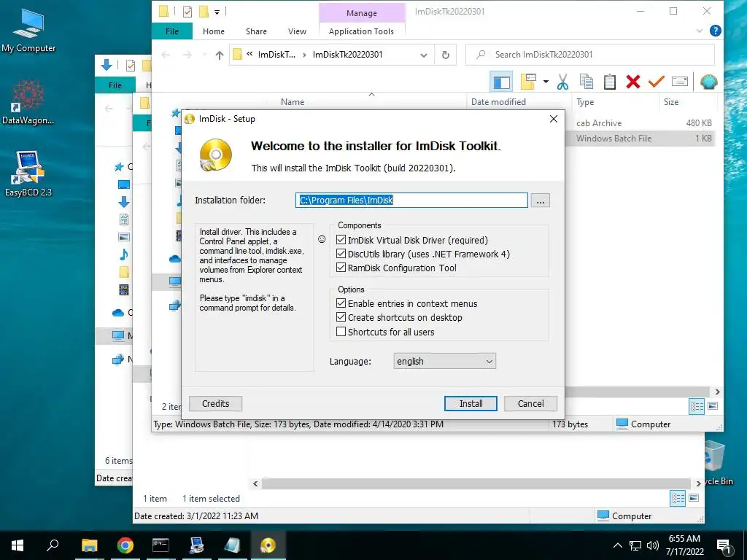
Task: Click the volume speaker tray icon
Action: [653, 545]
